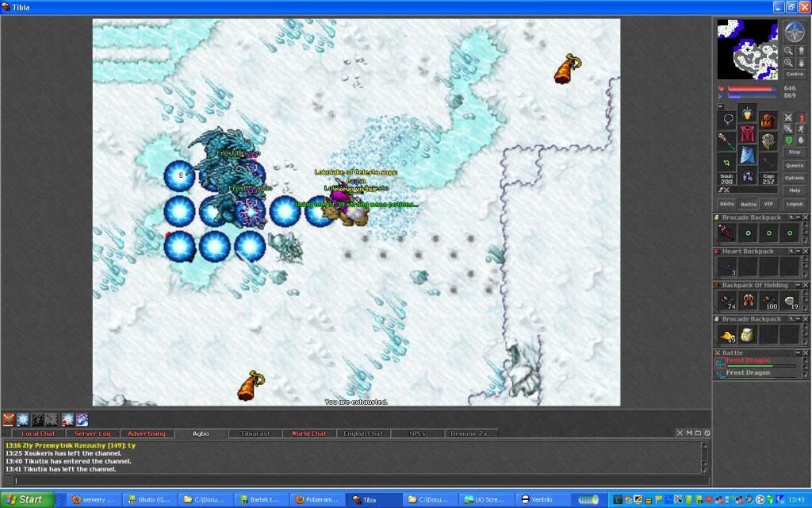812x508 pixels.
Task: Toggle secure mode hand icon
Action: [x=801, y=140]
